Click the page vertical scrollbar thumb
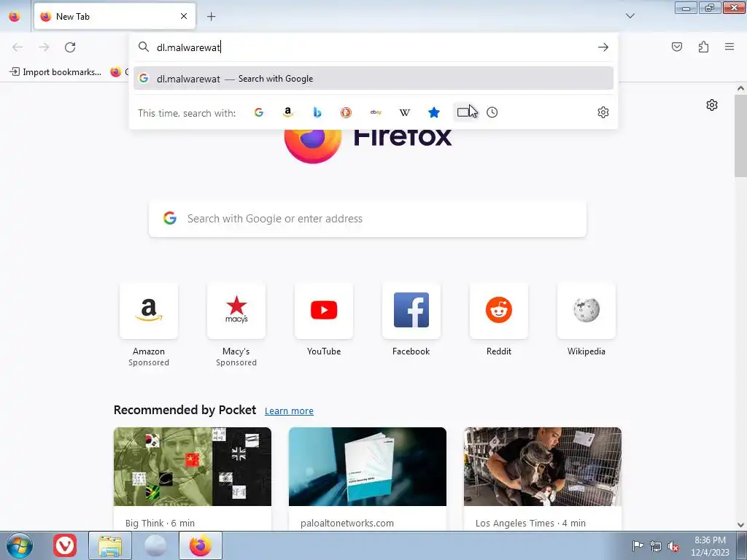 coord(740,136)
